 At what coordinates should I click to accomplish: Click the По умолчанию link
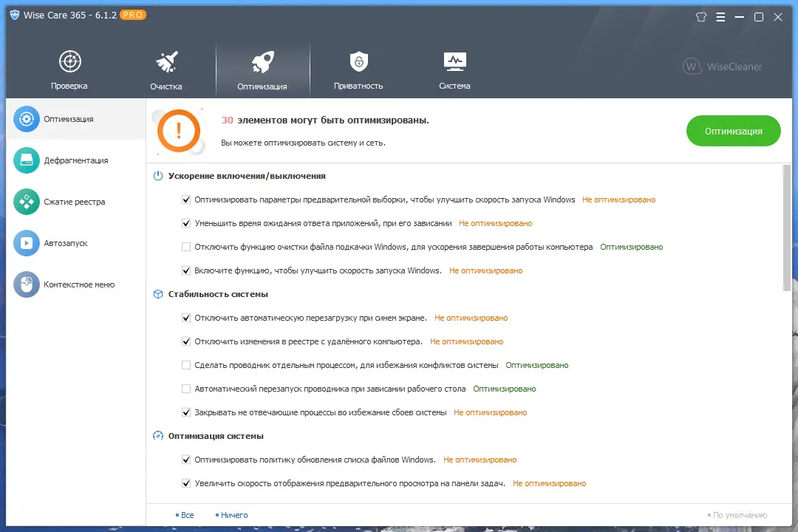point(740,515)
